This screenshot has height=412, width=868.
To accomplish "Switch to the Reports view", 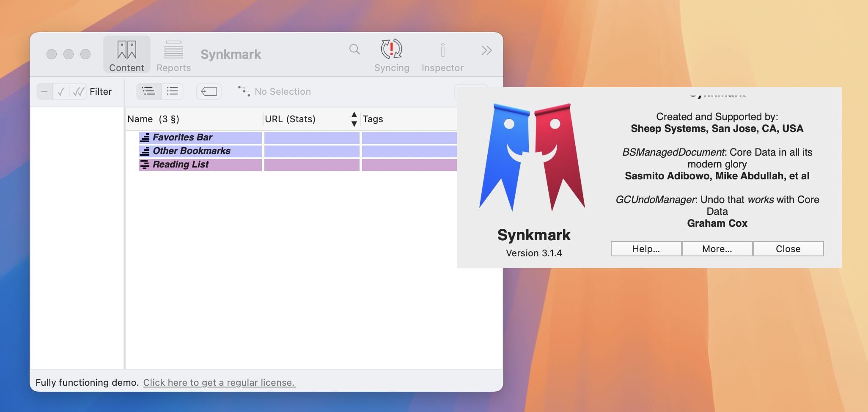I will pos(173,55).
